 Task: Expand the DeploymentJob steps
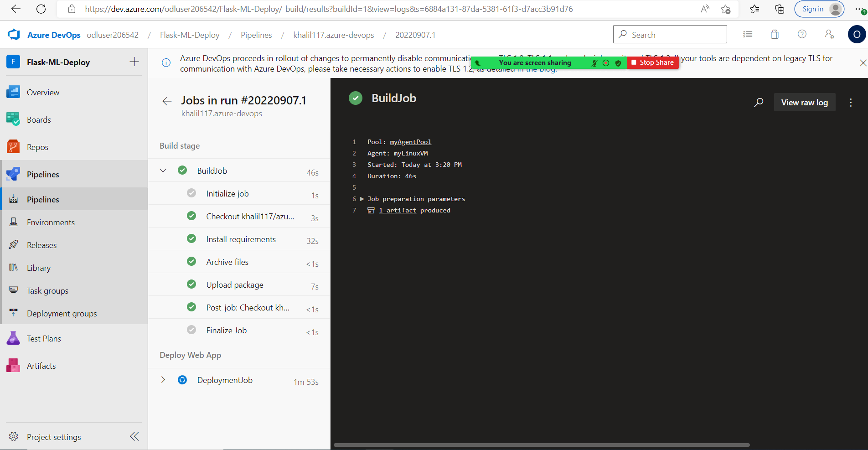(x=163, y=379)
